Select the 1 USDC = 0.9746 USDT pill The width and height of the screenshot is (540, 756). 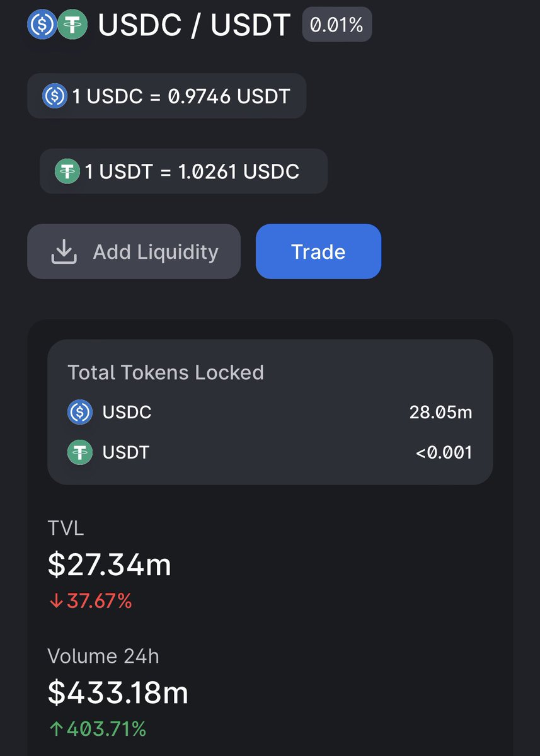click(x=166, y=96)
